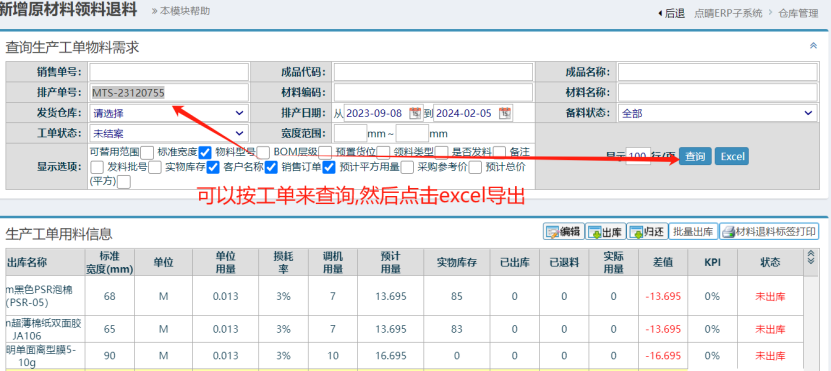Open the 发货仓库 dropdown
Viewport: 831px width, 371px height.
coord(169,113)
